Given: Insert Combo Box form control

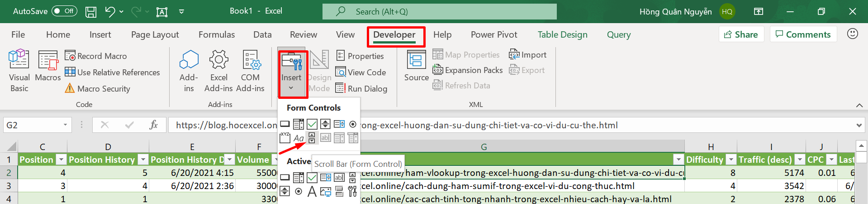Looking at the screenshot, I should [x=299, y=124].
